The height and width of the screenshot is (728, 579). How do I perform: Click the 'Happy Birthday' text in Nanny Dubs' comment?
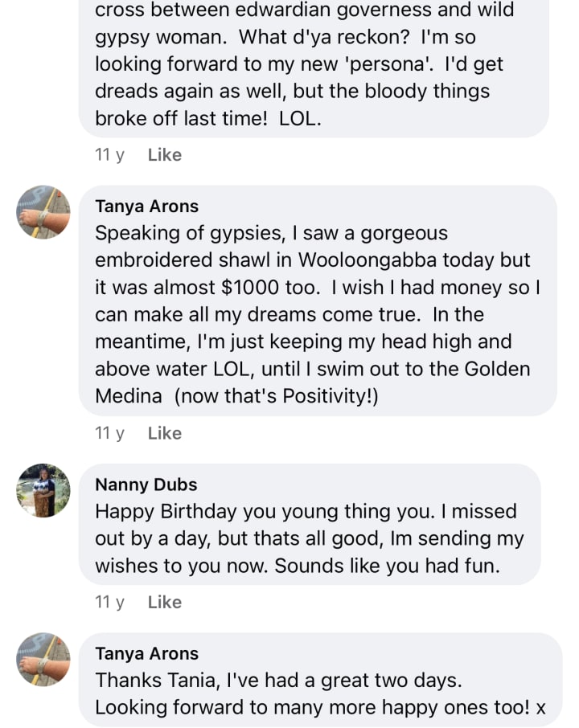click(166, 512)
